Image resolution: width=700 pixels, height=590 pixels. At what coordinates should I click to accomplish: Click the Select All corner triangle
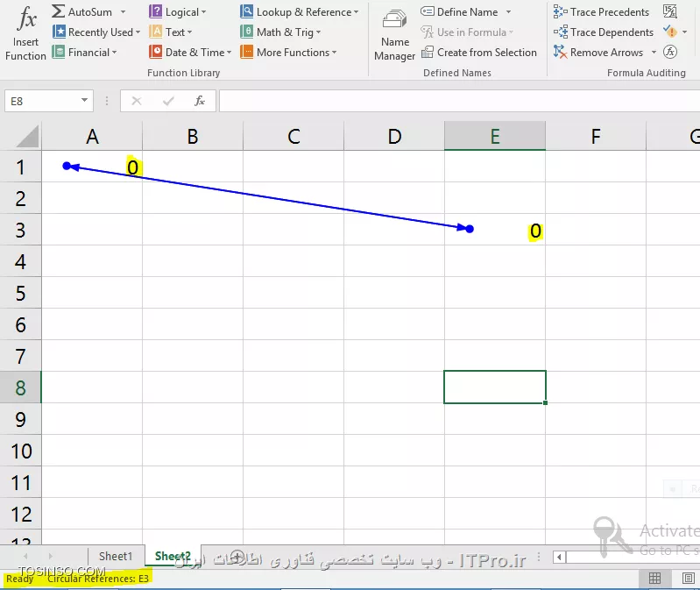point(27,136)
